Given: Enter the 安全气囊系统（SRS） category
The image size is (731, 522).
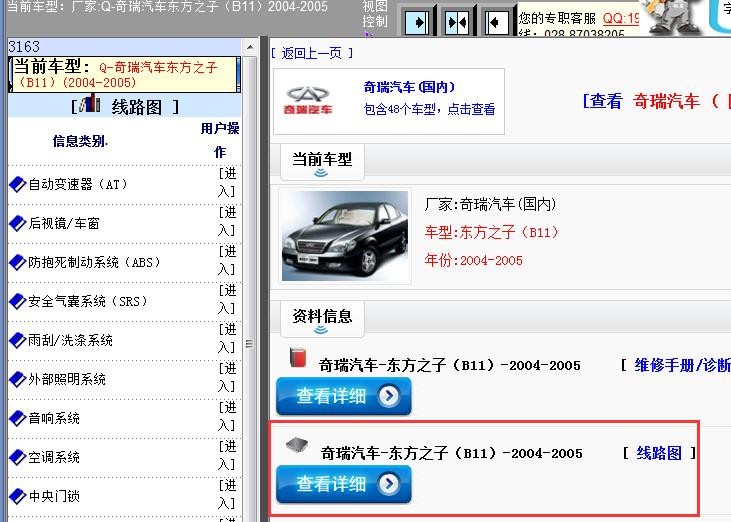Looking at the screenshot, I should pyautogui.click(x=228, y=299).
